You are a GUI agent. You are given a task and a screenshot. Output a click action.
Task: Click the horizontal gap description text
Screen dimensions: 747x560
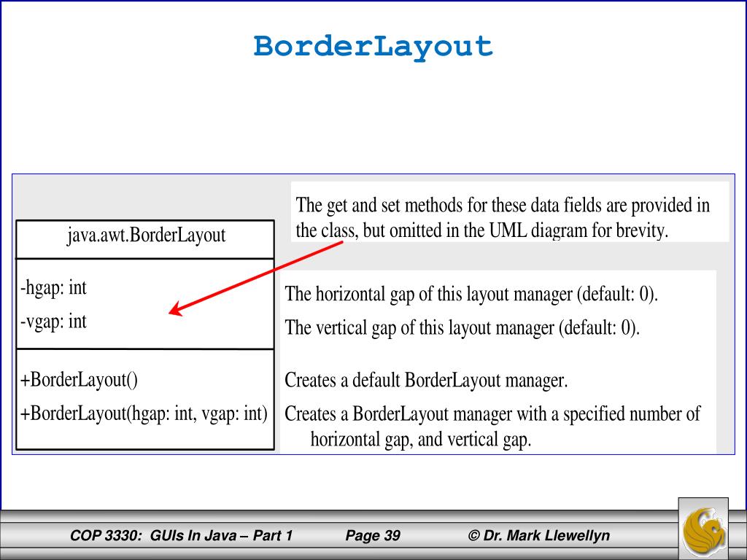471,294
